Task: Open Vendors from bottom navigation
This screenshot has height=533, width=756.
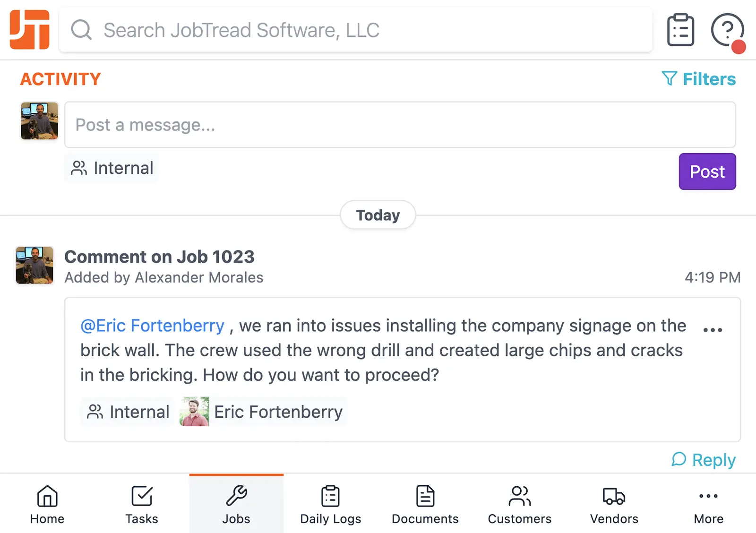Action: pos(614,505)
